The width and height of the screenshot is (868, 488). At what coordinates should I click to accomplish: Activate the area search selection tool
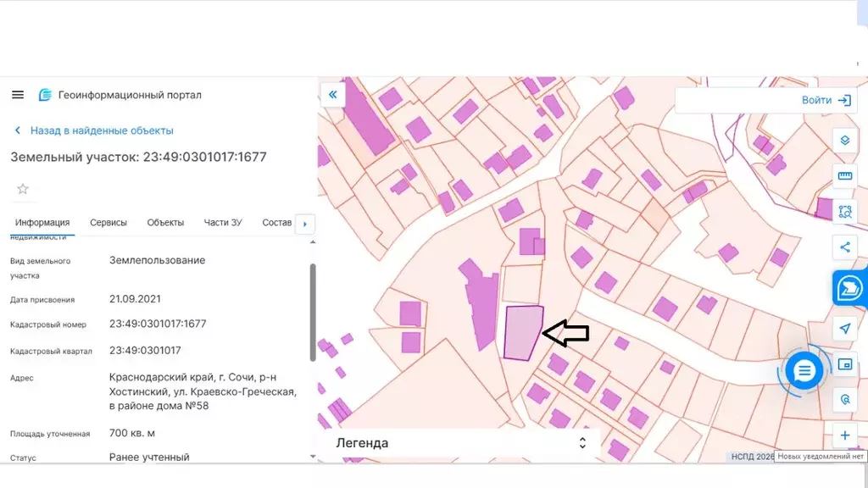point(844,212)
